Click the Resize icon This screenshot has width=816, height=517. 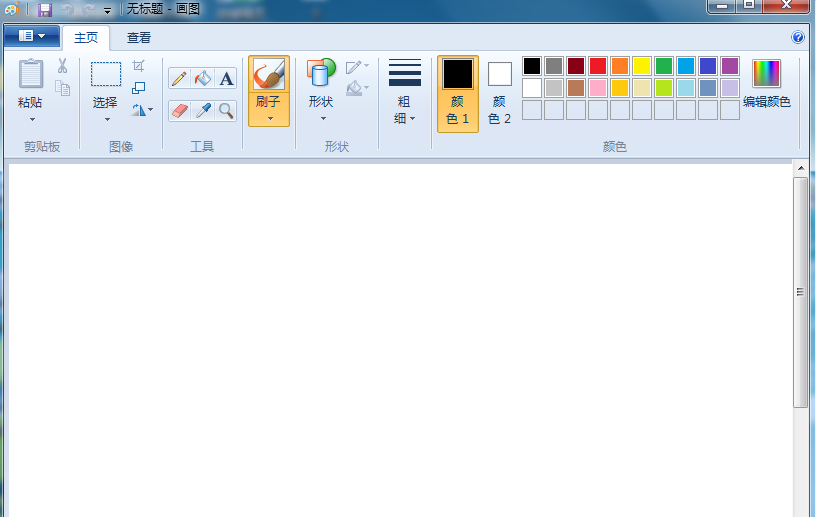[x=138, y=88]
